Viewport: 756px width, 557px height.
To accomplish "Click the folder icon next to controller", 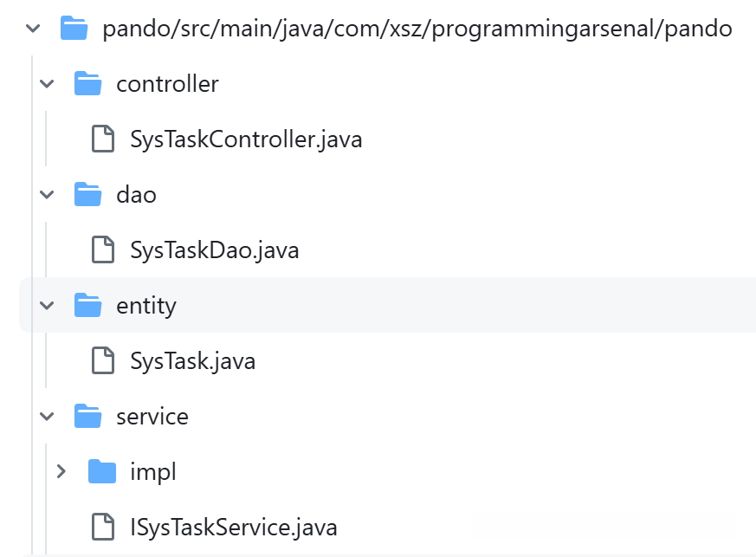I will coord(87,83).
